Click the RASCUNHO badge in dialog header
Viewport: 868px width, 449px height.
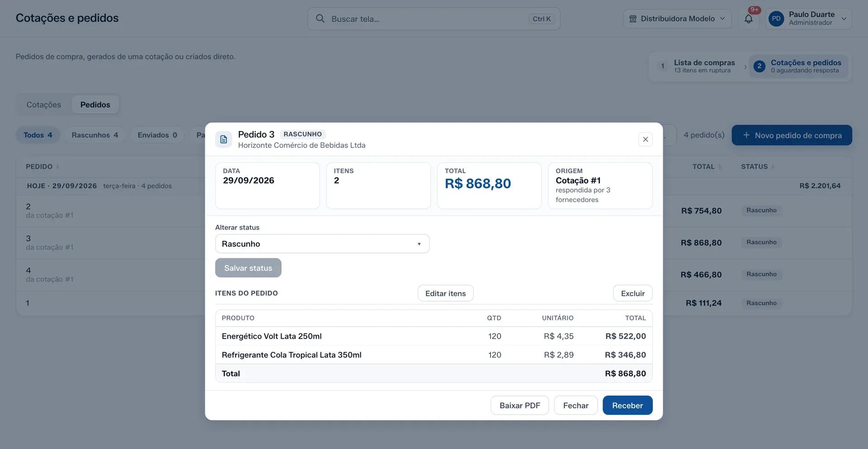point(302,134)
